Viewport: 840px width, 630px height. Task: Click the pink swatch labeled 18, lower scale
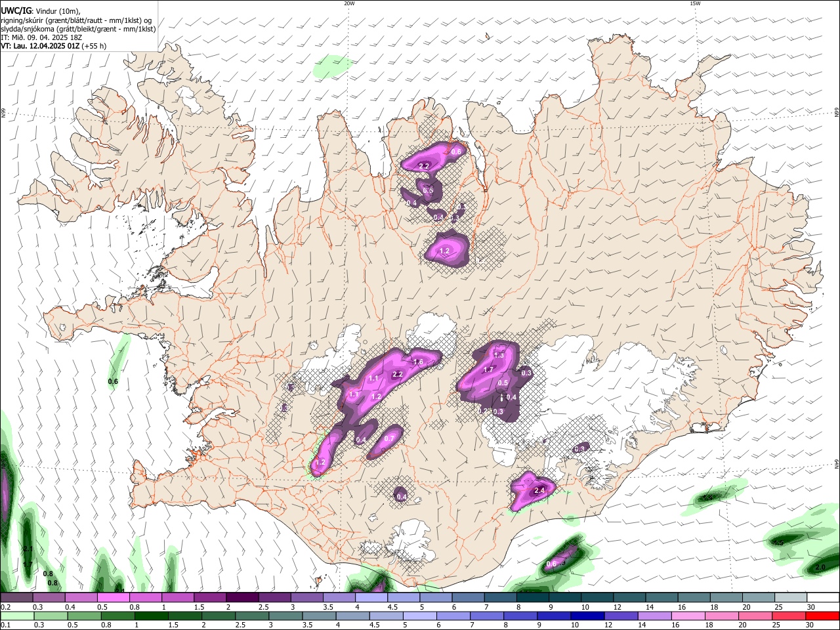(x=721, y=616)
